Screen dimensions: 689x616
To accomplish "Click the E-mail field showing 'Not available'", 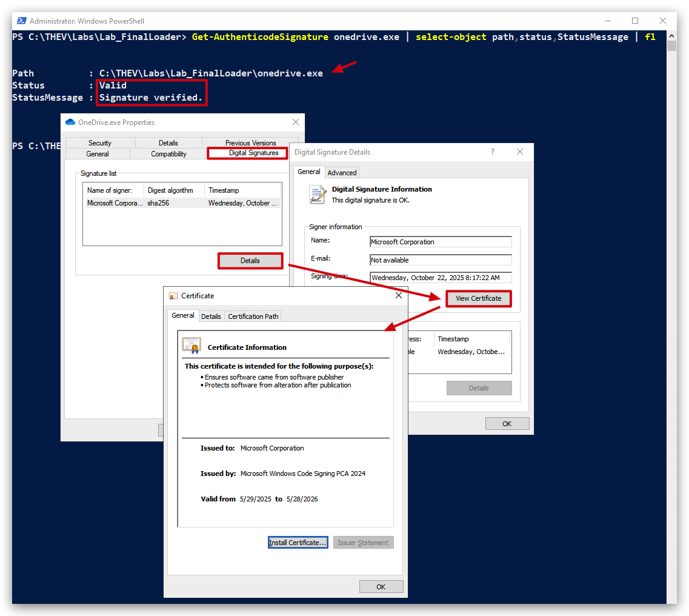I will 441,260.
